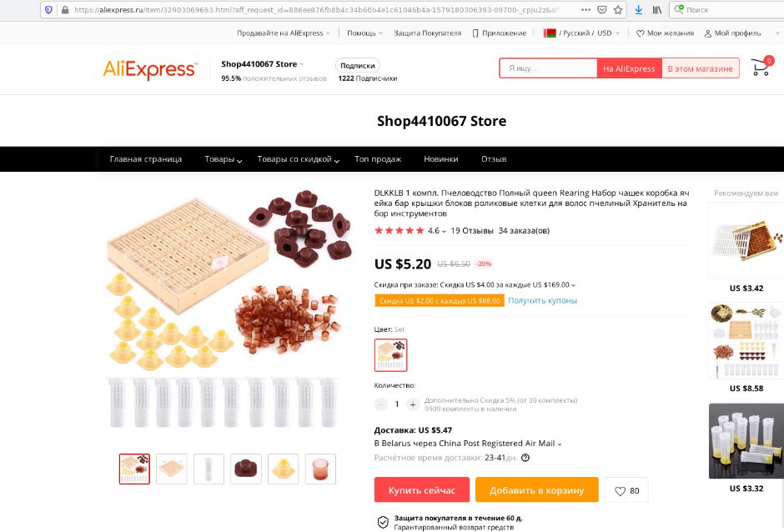
Task: Click the tracking protection shield icon
Action: coord(48,9)
